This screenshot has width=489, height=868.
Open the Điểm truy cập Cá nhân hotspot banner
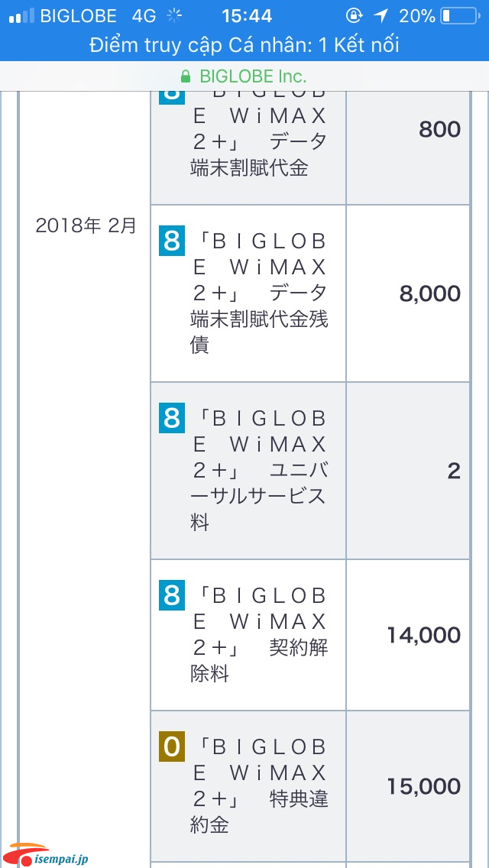(x=244, y=45)
